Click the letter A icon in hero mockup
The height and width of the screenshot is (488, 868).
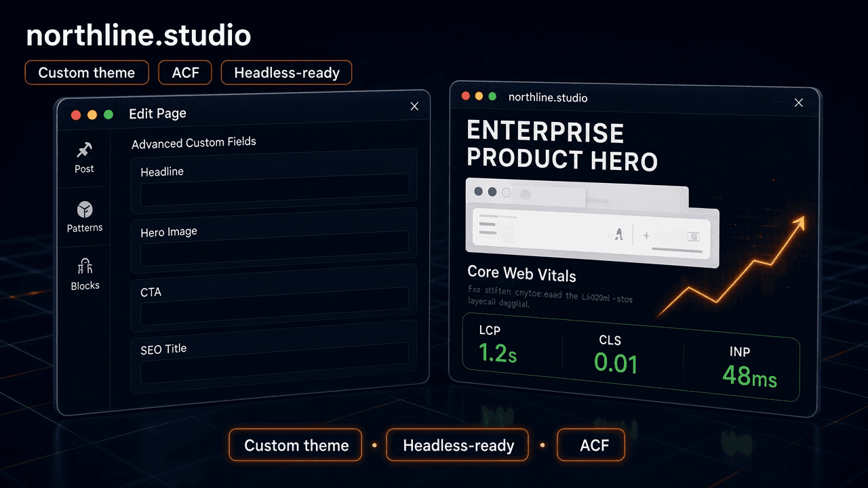(x=618, y=235)
